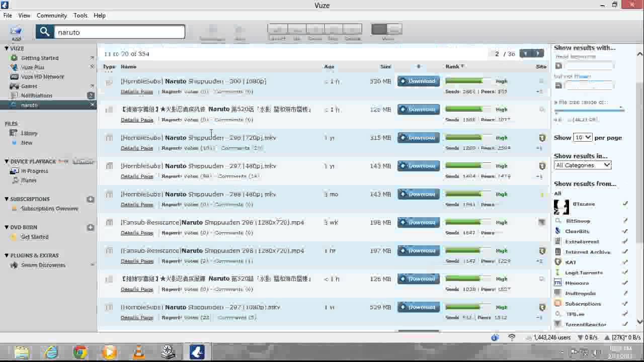Toggle the Internet Archive source checkmark
Viewport: 644px width, 362px height.
tap(625, 252)
